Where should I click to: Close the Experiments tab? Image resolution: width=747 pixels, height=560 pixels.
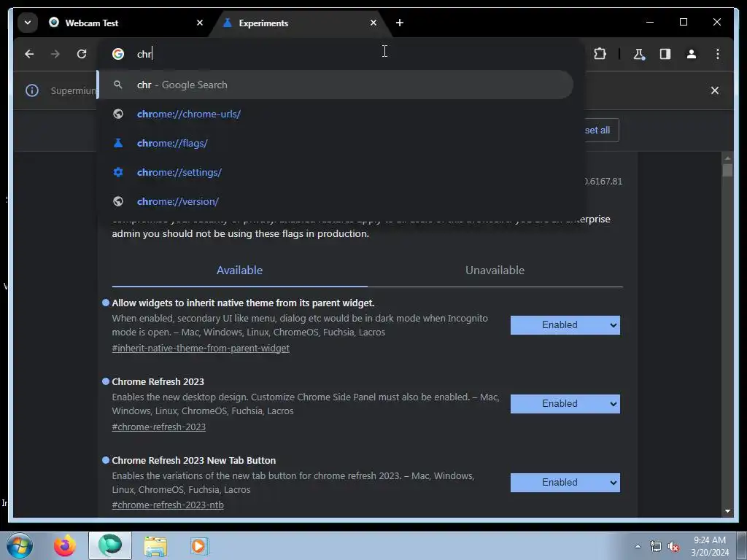tap(373, 23)
